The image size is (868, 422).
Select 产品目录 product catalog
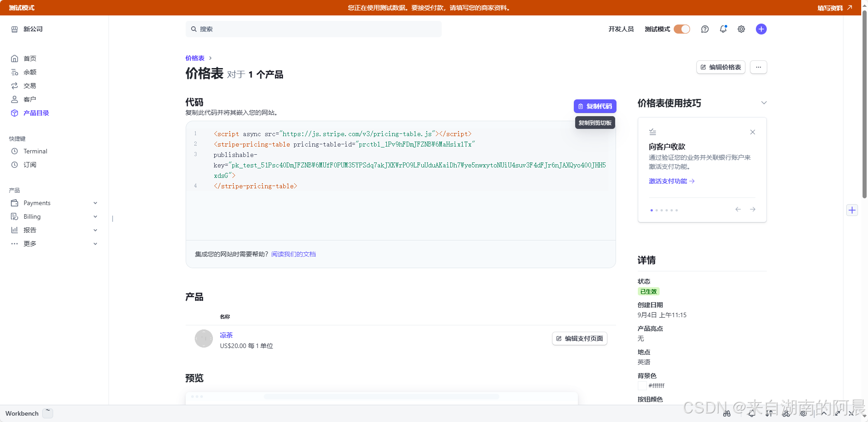tap(36, 113)
